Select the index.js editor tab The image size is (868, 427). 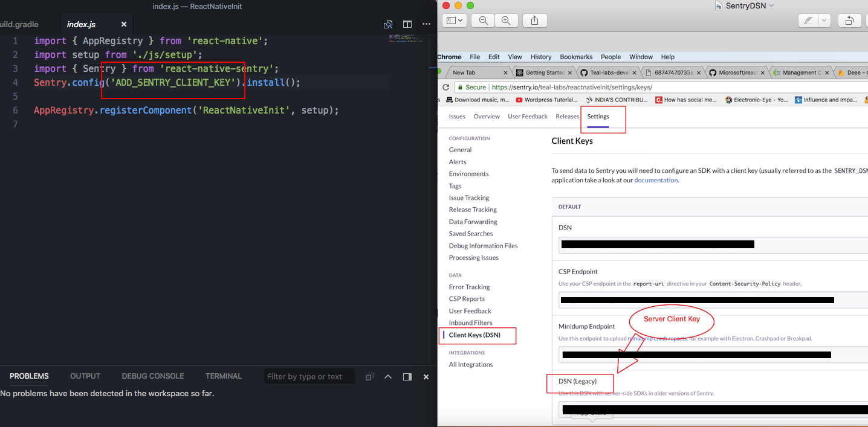82,24
